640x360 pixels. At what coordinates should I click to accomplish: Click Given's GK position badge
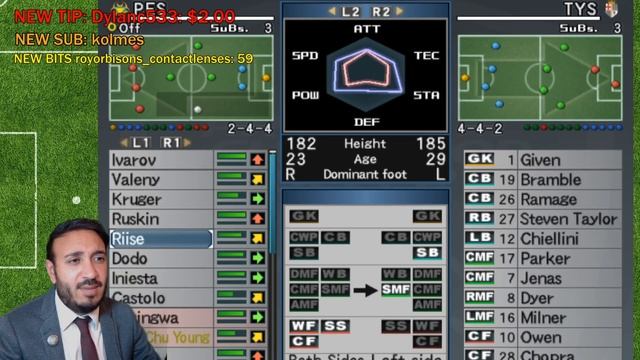[x=480, y=159]
